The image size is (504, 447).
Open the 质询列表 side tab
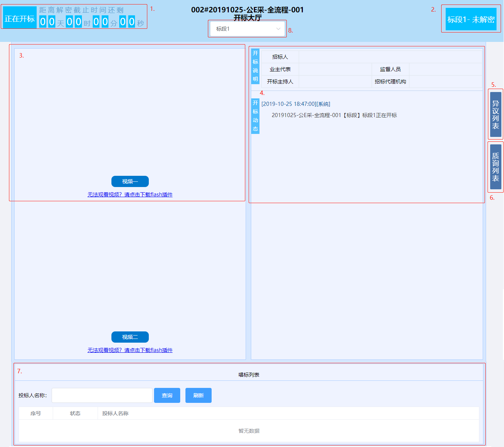point(495,167)
